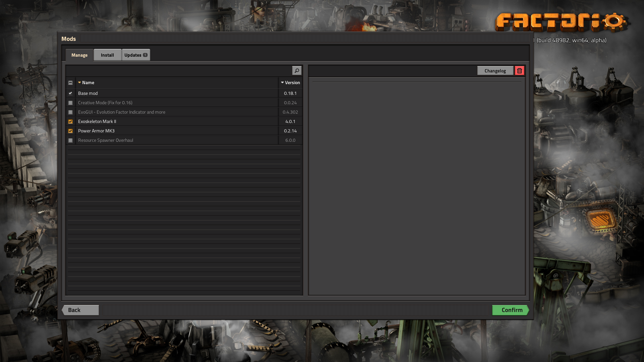The height and width of the screenshot is (362, 644).
Task: Select the Base mod row
Action: tap(184, 93)
